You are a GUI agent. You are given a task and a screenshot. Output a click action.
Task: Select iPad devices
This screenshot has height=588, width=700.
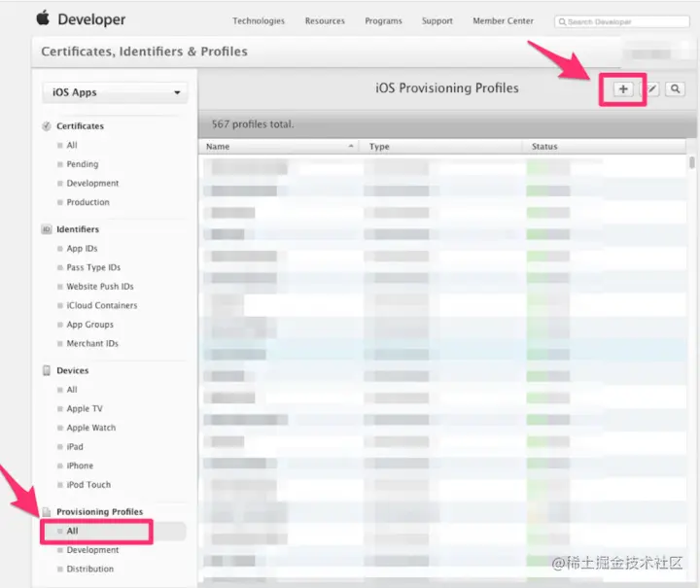[x=75, y=446]
